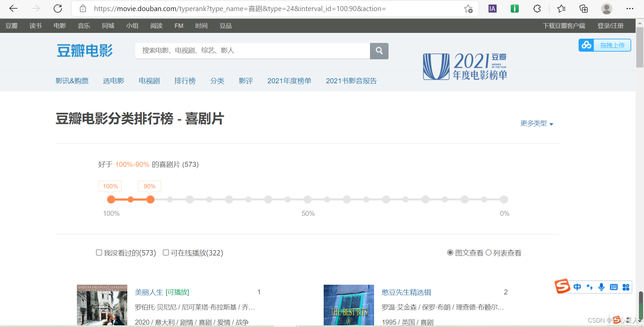Open 憨豆先生精选辑 poster thumbnail
This screenshot has height=327, width=644.
[349, 305]
